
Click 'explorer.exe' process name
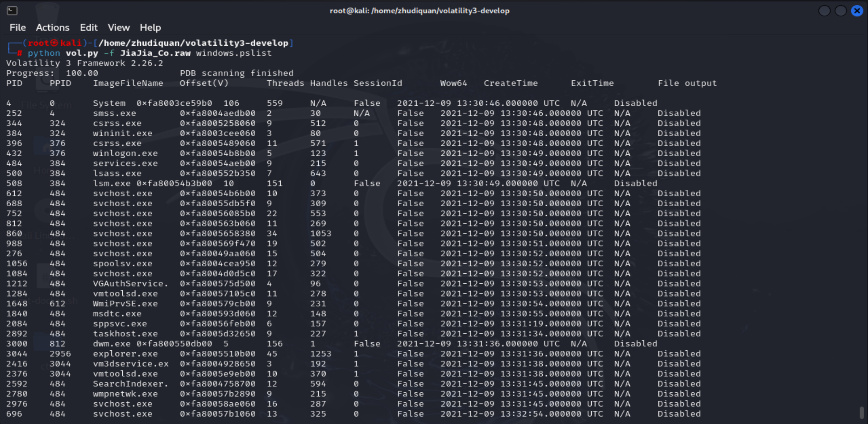pyautogui.click(x=125, y=354)
